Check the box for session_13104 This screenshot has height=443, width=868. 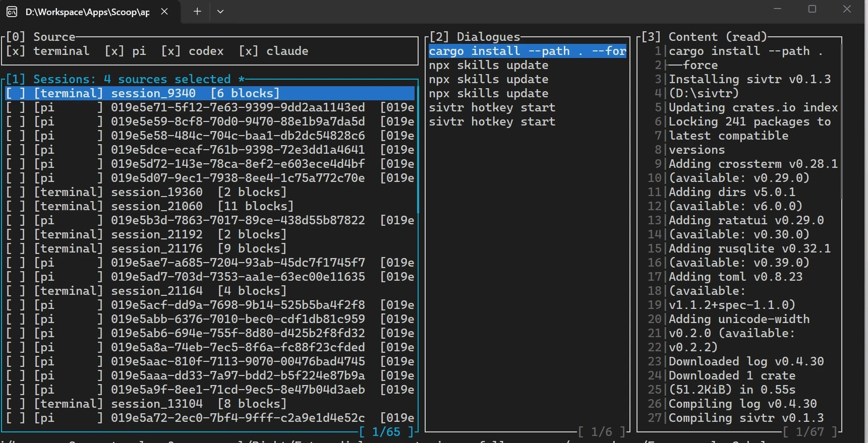[15, 404]
